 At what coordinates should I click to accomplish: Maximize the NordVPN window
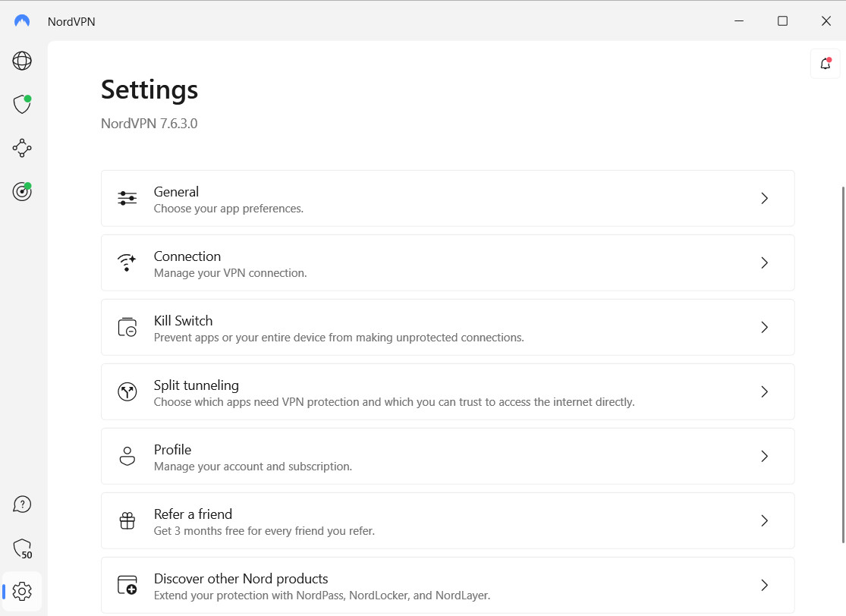[782, 21]
